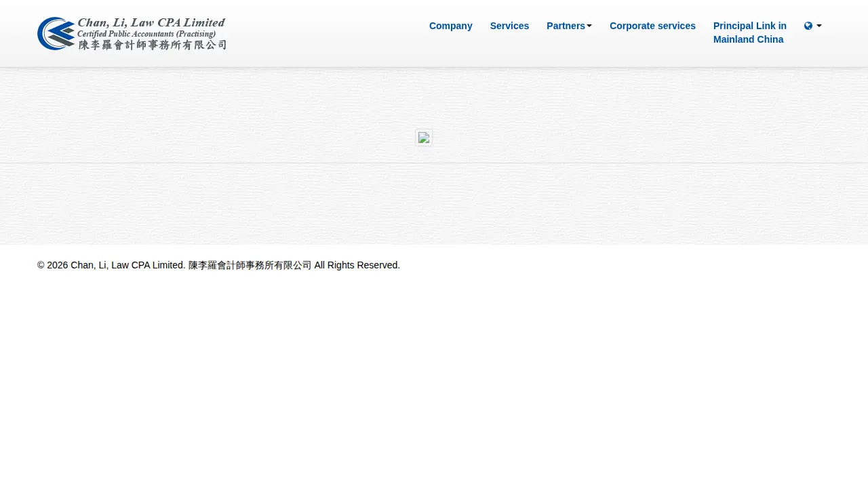Click the broken image placeholder

tap(424, 138)
